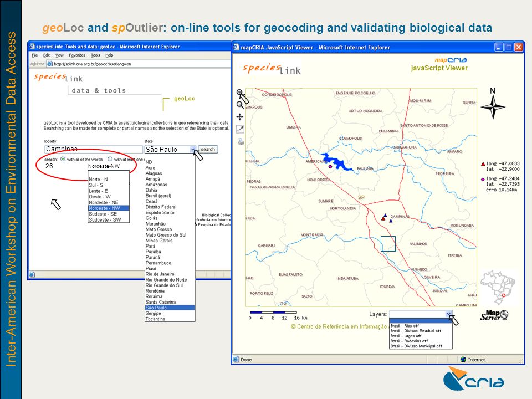Screen dimensions: 532x399
Task: Choose Sudeste - SE direction option
Action: click(x=109, y=214)
